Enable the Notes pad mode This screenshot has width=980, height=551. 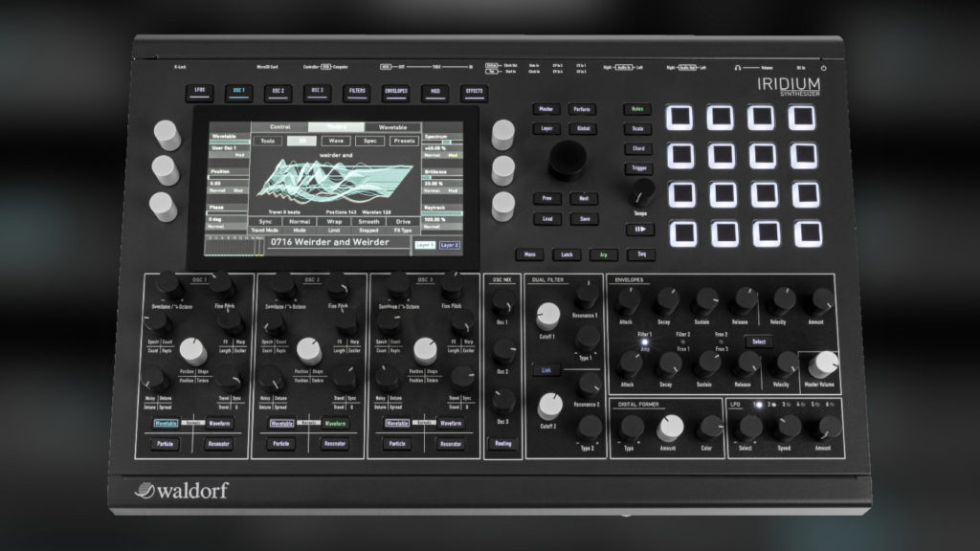click(636, 109)
